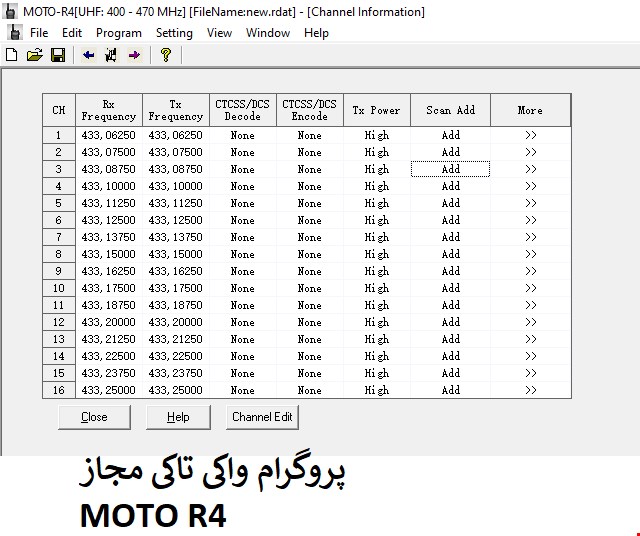640x536 pixels.
Task: Expand More >> for channel 8
Action: (531, 254)
